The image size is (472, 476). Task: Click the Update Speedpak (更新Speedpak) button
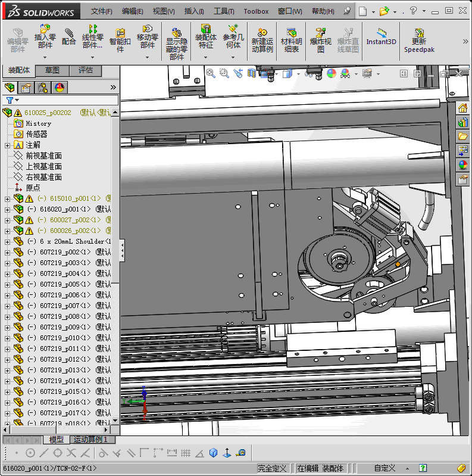419,41
